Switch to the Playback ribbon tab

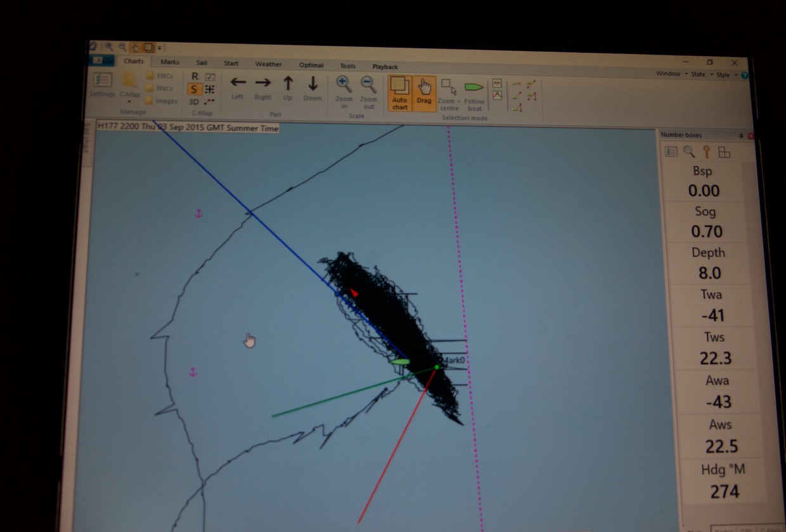[x=385, y=66]
